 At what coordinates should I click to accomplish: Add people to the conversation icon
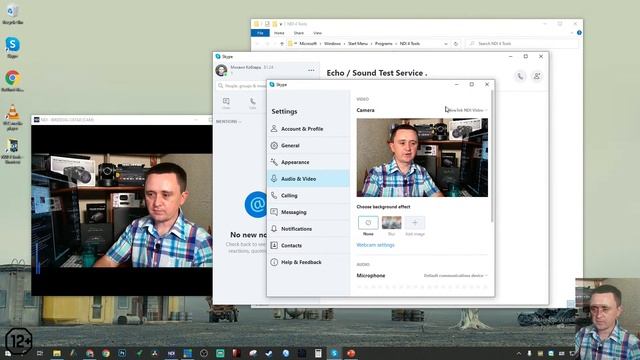(537, 76)
